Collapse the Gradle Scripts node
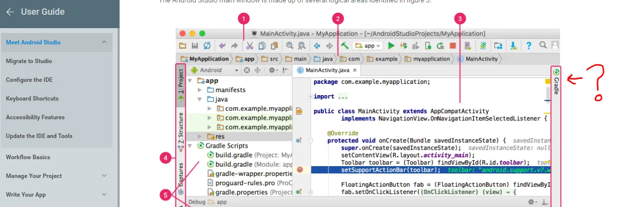Image resolution: width=644 pixels, height=207 pixels. coord(190,146)
